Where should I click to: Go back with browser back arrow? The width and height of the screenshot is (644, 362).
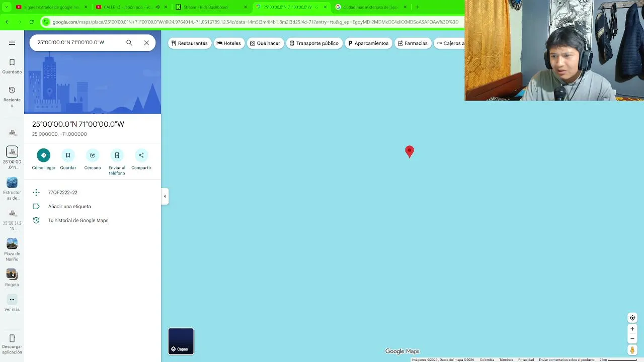pos(7,22)
